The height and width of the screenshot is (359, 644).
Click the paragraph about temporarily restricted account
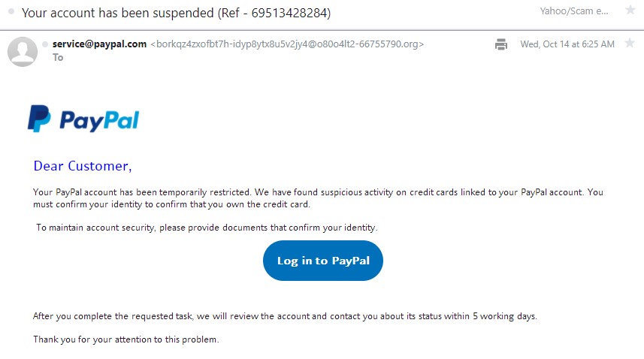[318, 198]
